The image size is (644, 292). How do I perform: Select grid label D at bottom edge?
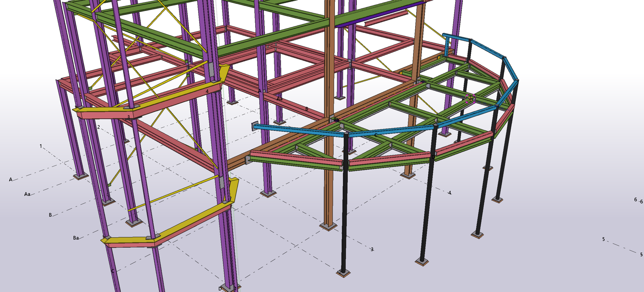[220, 289]
